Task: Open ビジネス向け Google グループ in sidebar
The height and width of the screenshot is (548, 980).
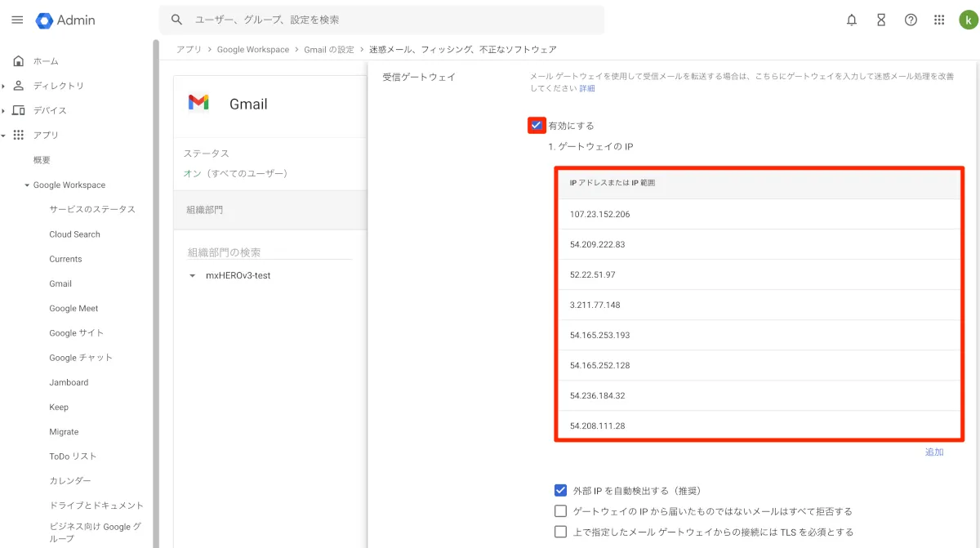Action: click(95, 532)
